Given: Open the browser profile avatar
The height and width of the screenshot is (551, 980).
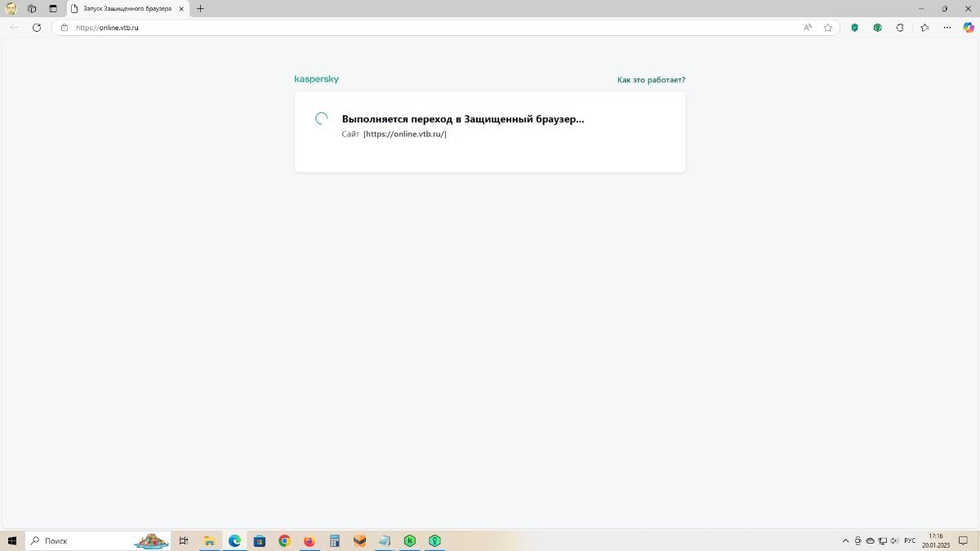Looking at the screenshot, I should (11, 9).
